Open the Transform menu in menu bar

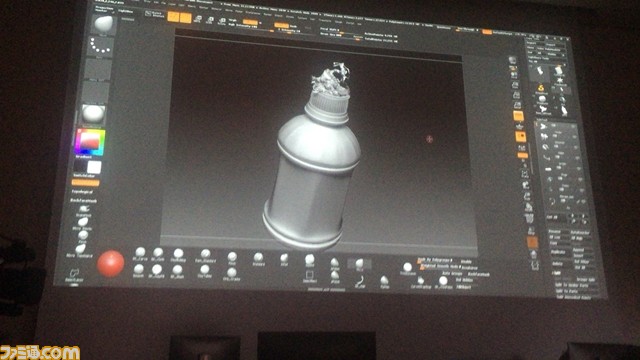(325, 20)
